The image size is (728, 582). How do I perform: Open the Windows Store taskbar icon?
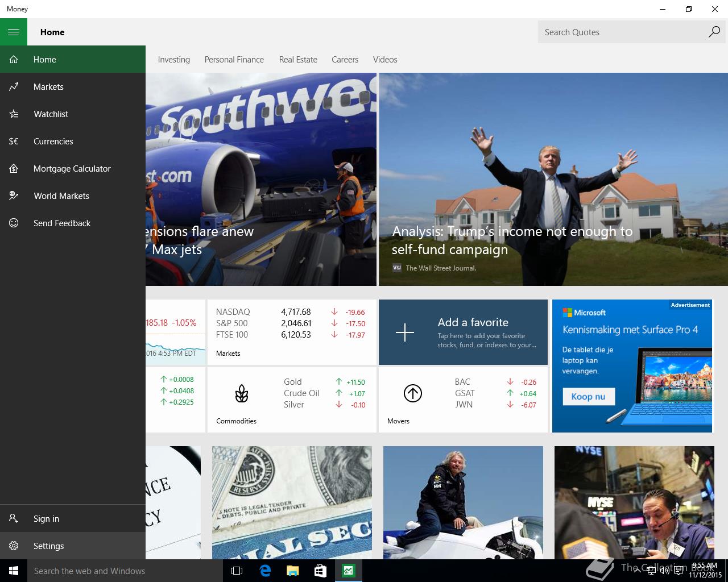click(x=320, y=571)
